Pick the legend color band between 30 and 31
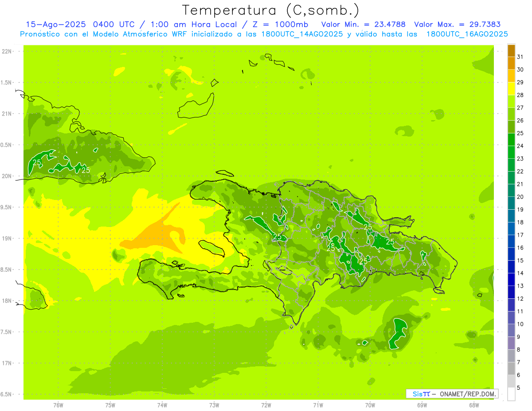The height and width of the screenshot is (411, 532). point(511,63)
